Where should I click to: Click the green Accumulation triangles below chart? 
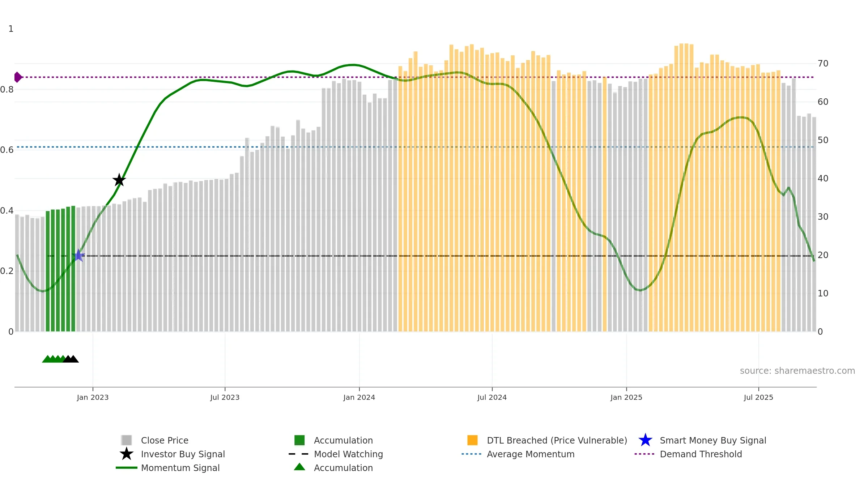point(54,359)
